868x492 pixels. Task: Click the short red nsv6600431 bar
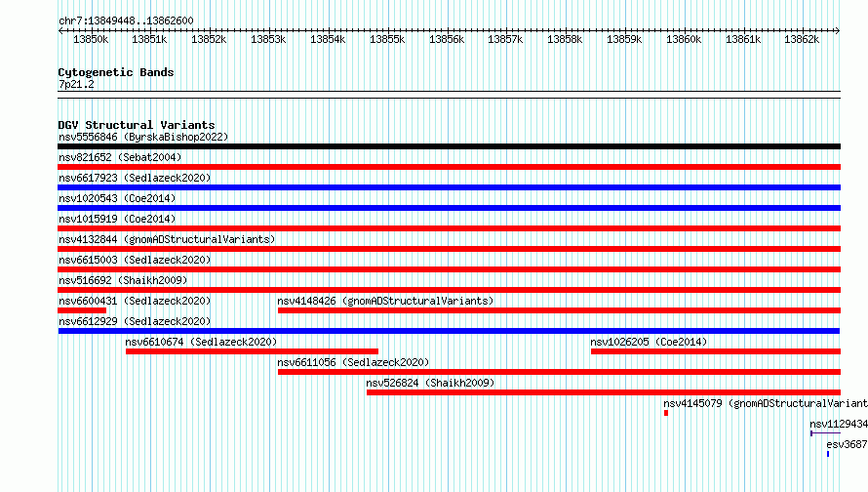click(x=82, y=310)
